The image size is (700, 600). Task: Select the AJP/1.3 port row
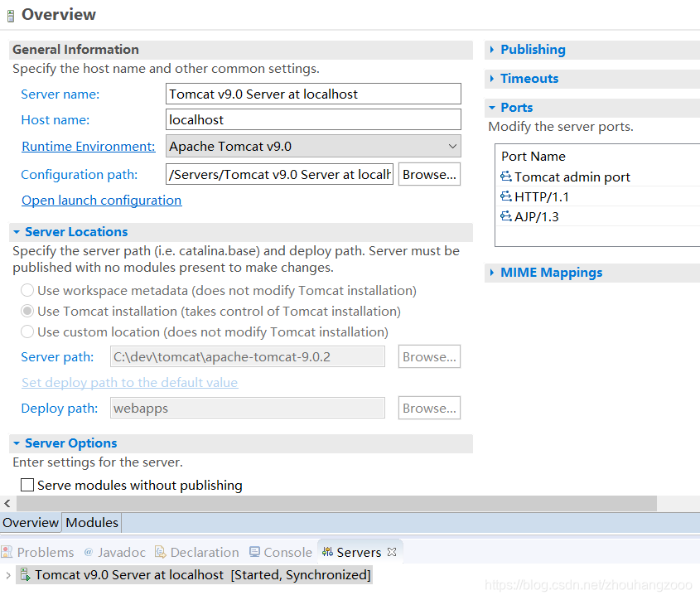tap(598, 216)
